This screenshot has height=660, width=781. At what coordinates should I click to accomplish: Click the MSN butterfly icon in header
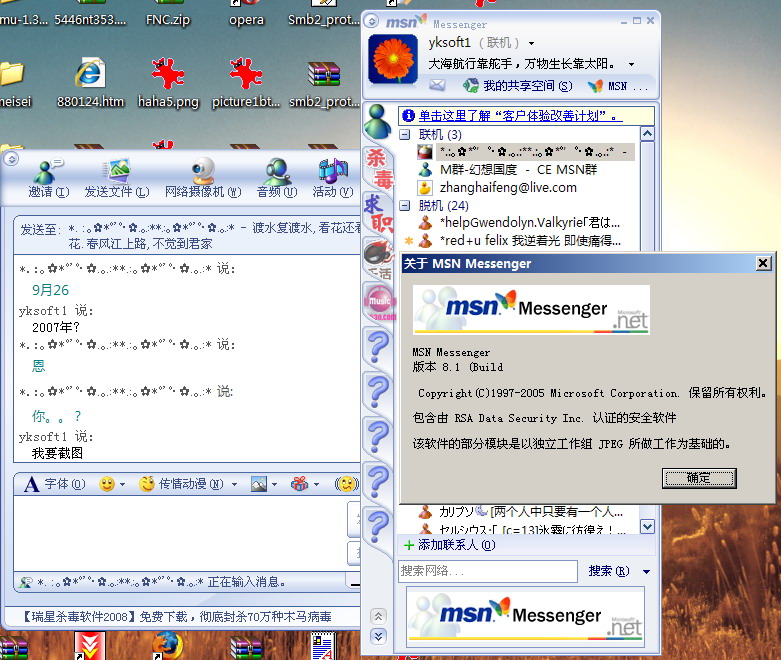coord(595,86)
